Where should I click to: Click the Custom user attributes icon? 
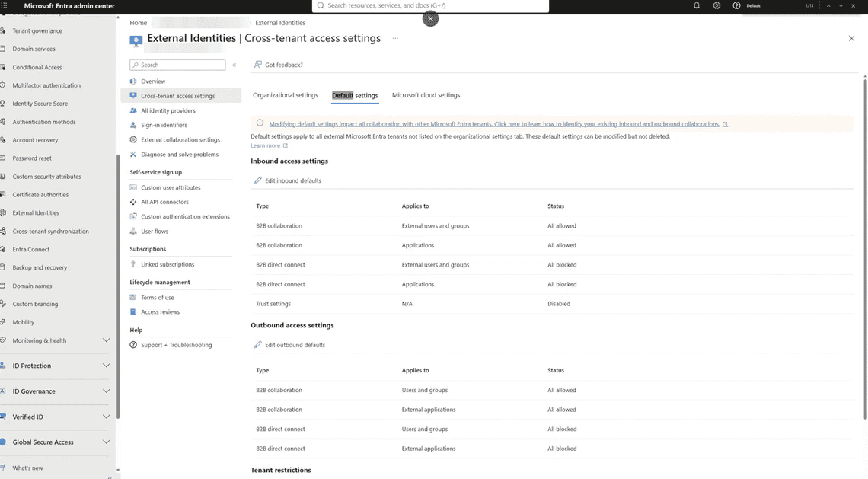[133, 188]
